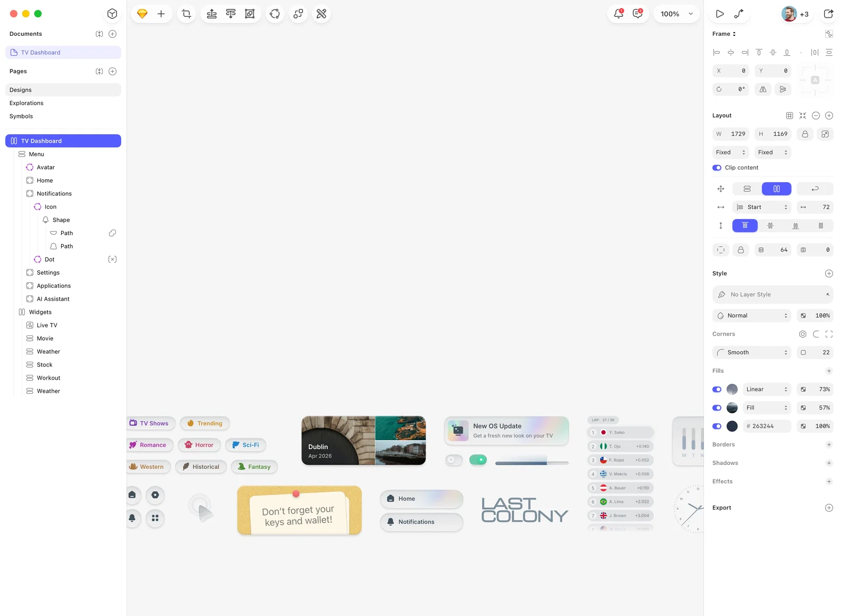
Task: Add an effect with plus icon
Action: [x=829, y=481]
